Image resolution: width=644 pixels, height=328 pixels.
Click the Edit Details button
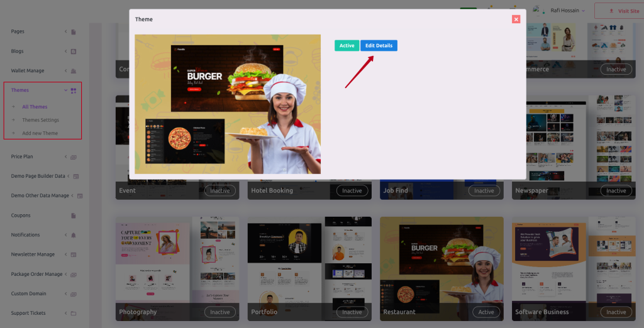(379, 46)
